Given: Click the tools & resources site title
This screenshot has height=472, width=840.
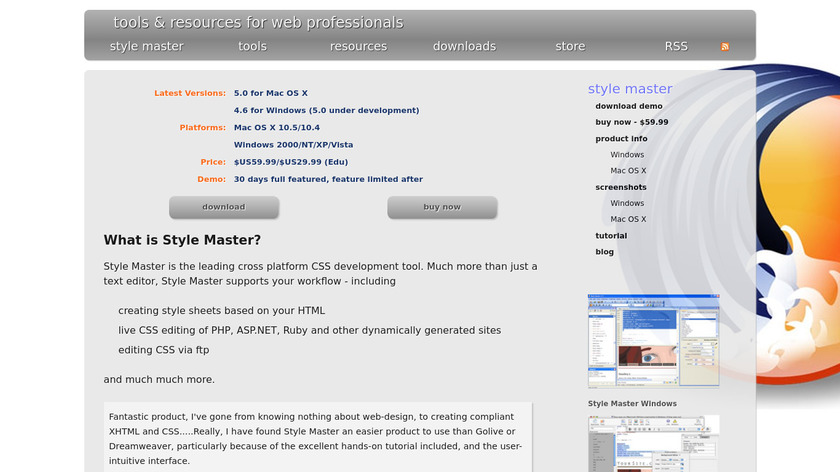Looking at the screenshot, I should (258, 23).
